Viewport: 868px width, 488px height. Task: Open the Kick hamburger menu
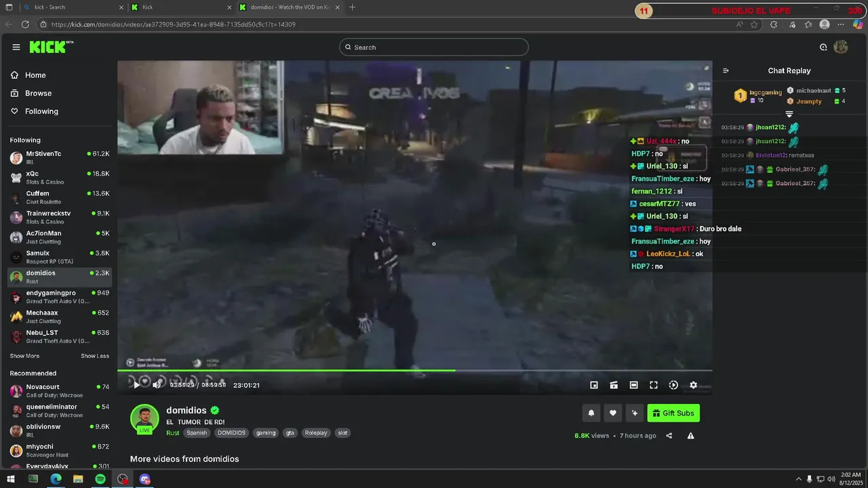[16, 47]
